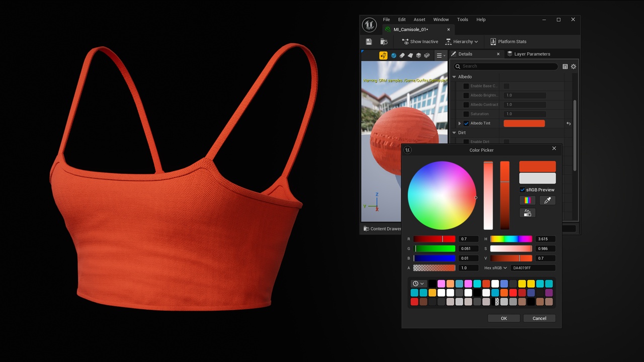Enable Albedo Contrast override checkbox

pyautogui.click(x=466, y=105)
